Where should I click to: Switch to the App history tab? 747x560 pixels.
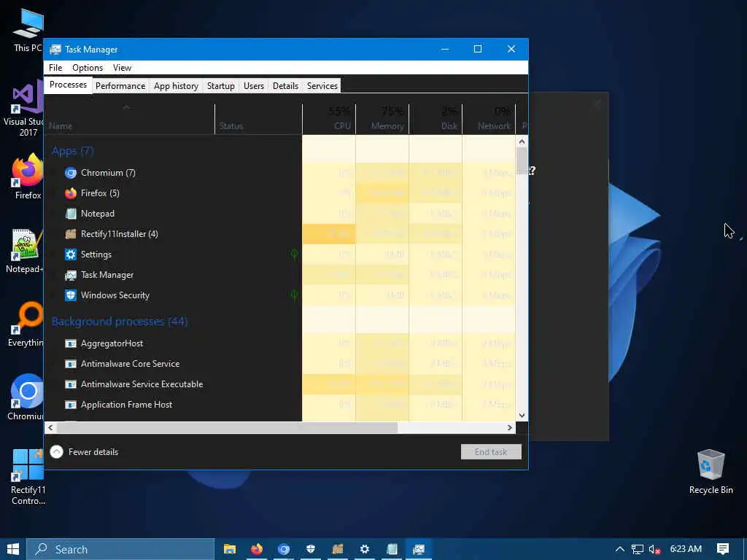176,86
